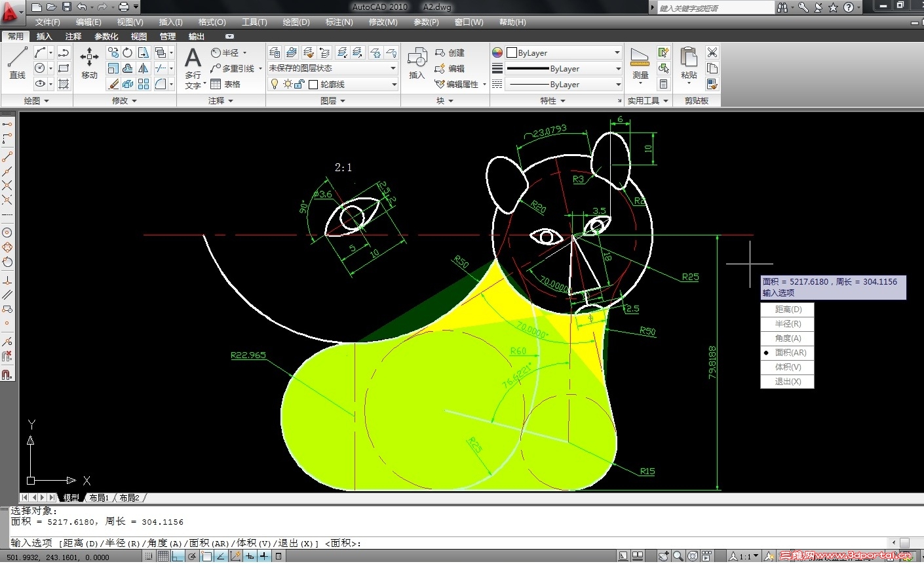Choose 退出(X) in the popup menu
Screen dimensions: 924x564
click(x=787, y=382)
